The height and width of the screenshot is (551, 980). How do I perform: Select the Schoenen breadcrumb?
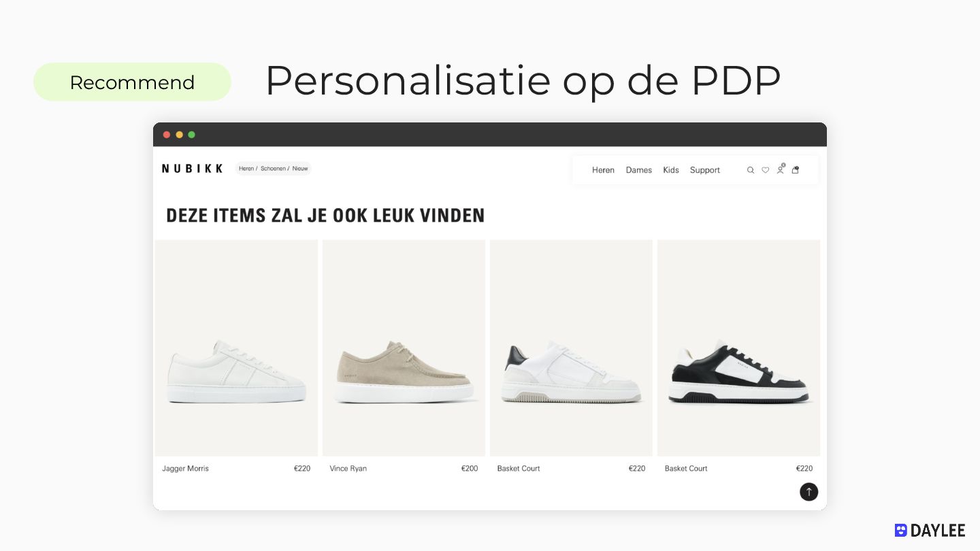click(x=273, y=169)
